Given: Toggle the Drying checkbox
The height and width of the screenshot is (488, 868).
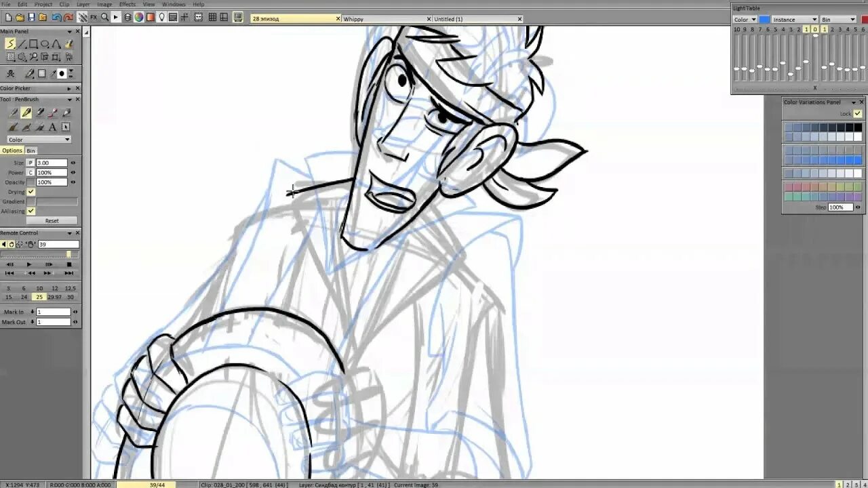Looking at the screenshot, I should tap(31, 192).
